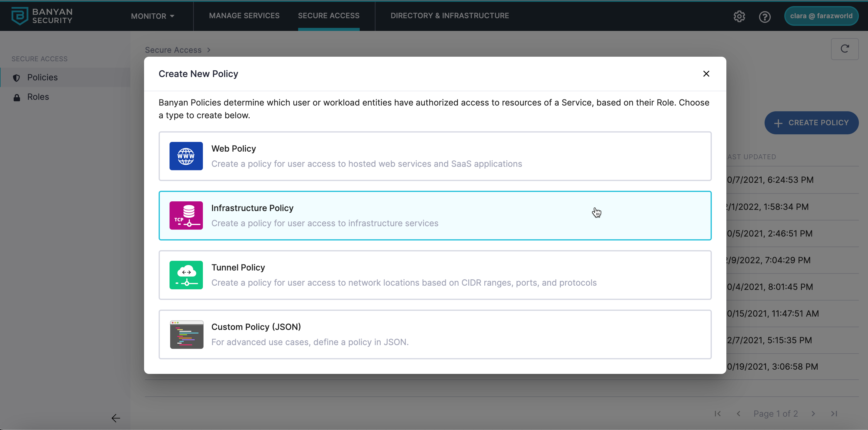868x430 pixels.
Task: Go to the next page arrow
Action: pos(813,414)
